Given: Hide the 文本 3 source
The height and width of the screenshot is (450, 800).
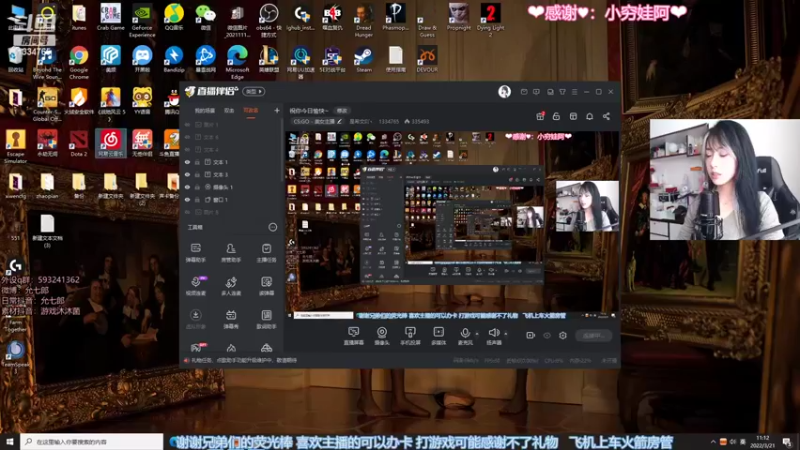Looking at the screenshot, I should click(187, 174).
